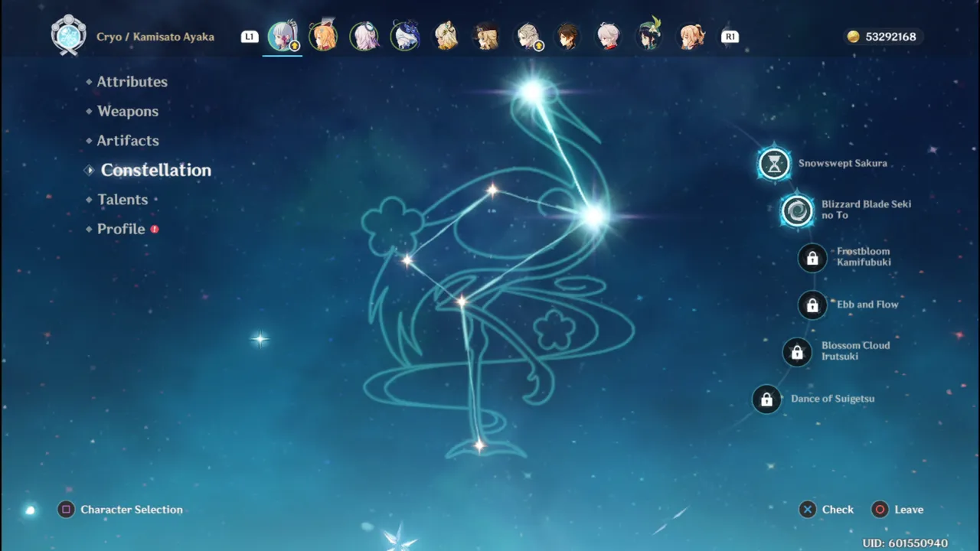
Task: Click the small star on the crane's upper wing
Action: coord(492,191)
